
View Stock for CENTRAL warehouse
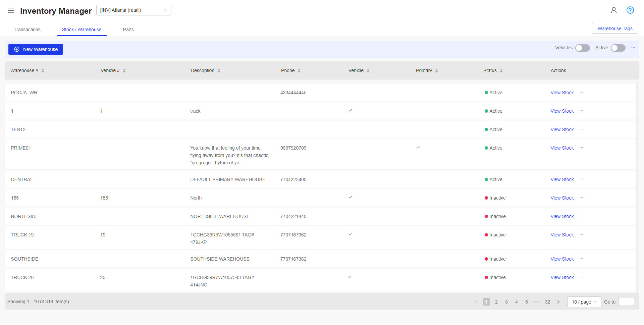[x=562, y=179]
